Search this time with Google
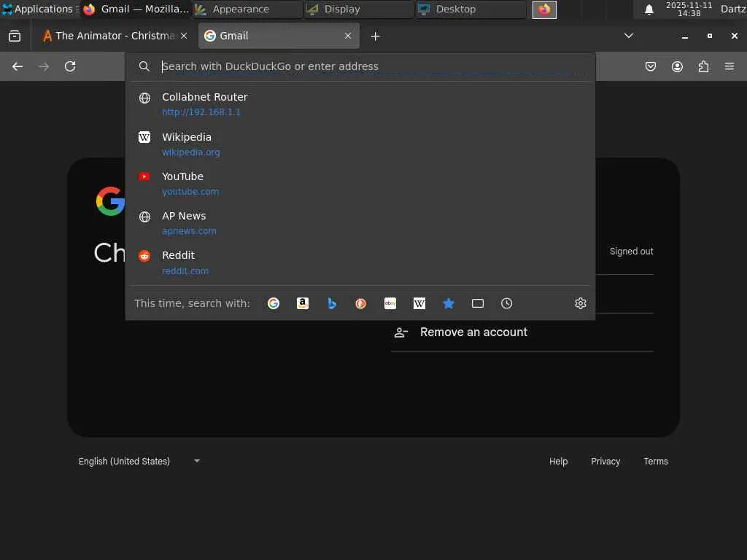747x560 pixels. (x=274, y=303)
